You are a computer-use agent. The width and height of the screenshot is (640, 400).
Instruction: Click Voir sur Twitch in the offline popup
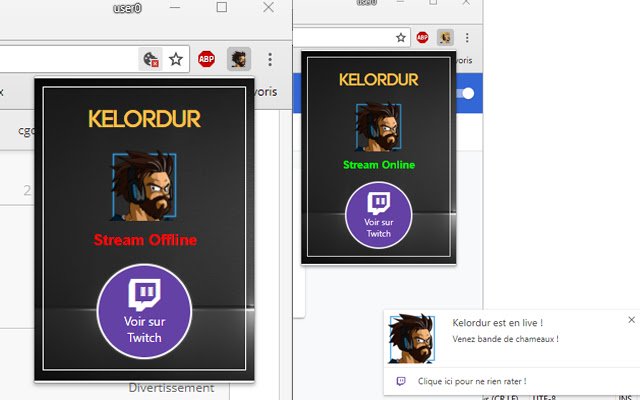[x=144, y=311]
